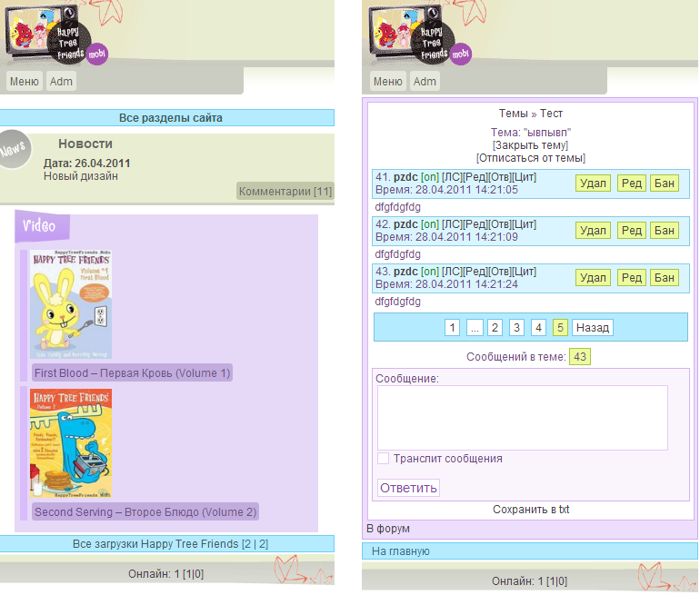Click Happy Tree Friends logo in left page
The image size is (700, 595).
[55, 35]
